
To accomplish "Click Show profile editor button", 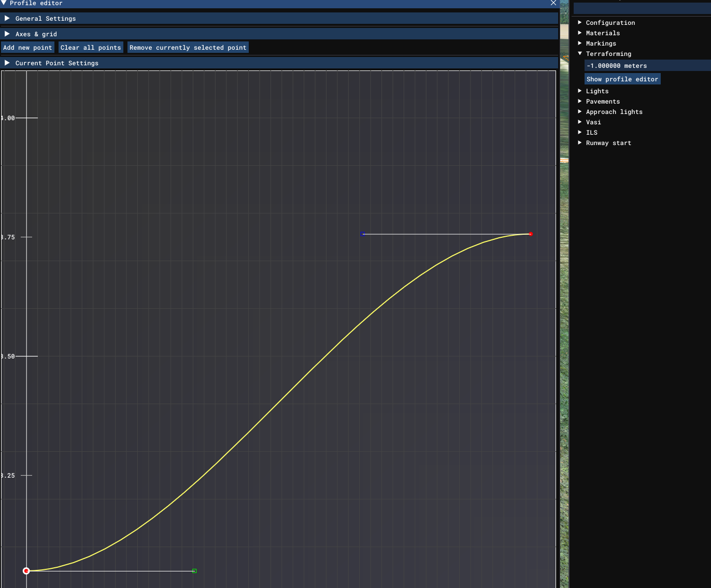I will [622, 79].
